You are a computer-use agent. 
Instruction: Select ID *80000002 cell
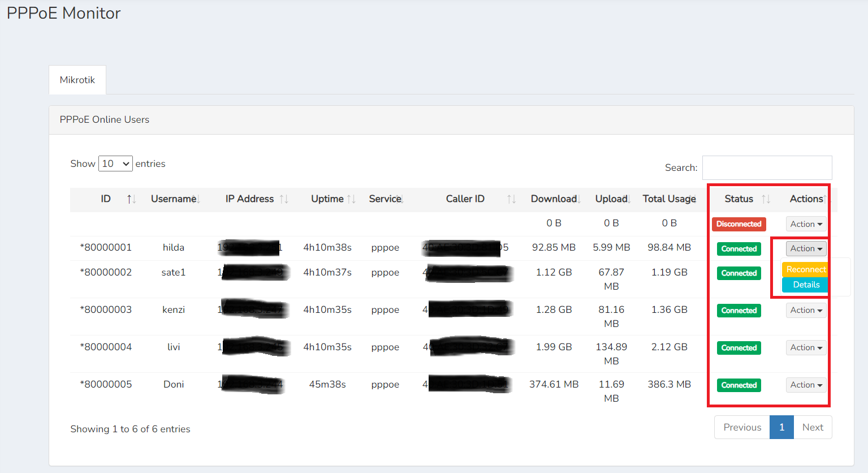[x=106, y=272]
